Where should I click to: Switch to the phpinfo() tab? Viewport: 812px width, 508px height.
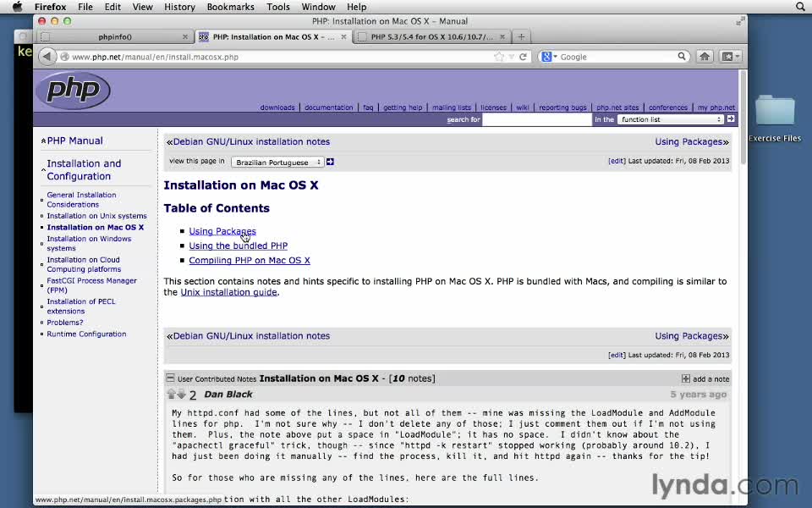point(115,36)
